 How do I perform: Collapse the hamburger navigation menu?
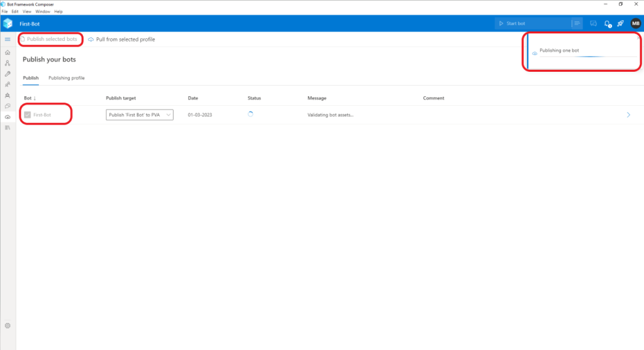[x=8, y=40]
